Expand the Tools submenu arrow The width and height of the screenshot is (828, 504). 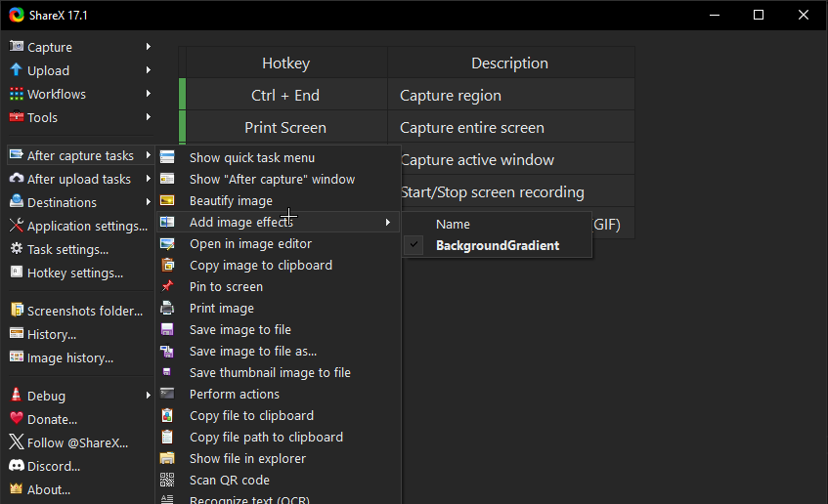click(x=149, y=117)
